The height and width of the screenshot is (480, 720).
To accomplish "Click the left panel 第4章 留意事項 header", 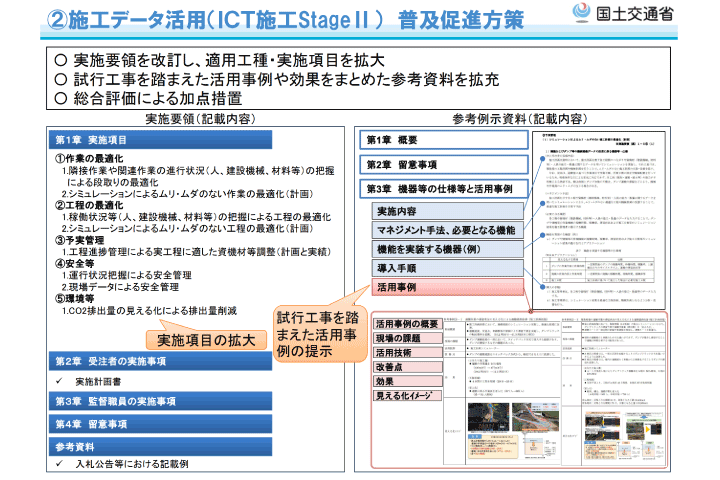I will [x=160, y=424].
